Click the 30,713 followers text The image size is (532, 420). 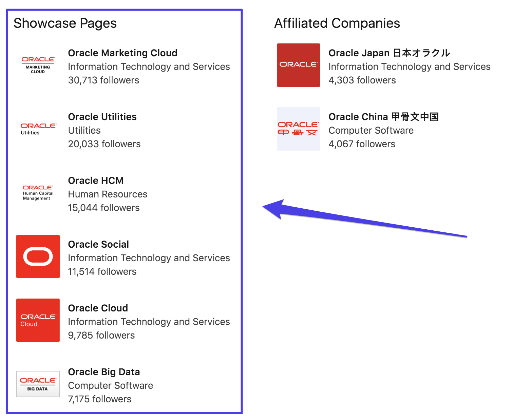coord(103,80)
